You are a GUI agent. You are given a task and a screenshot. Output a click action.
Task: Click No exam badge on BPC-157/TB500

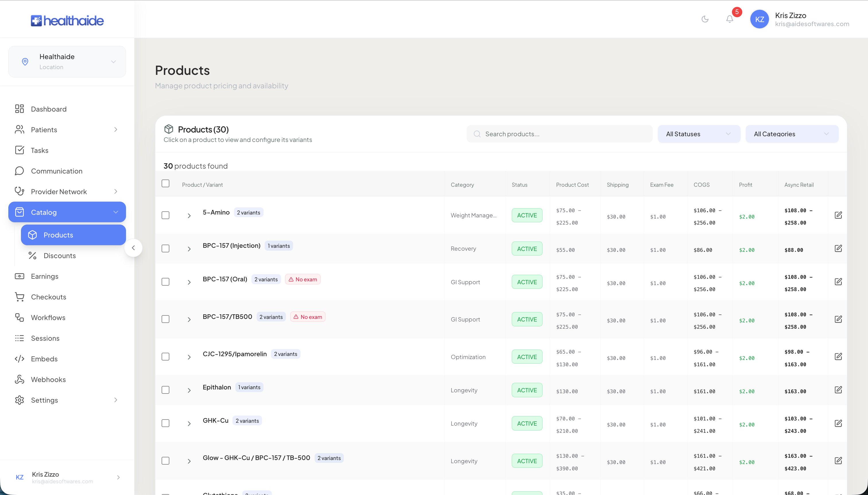[x=308, y=317]
